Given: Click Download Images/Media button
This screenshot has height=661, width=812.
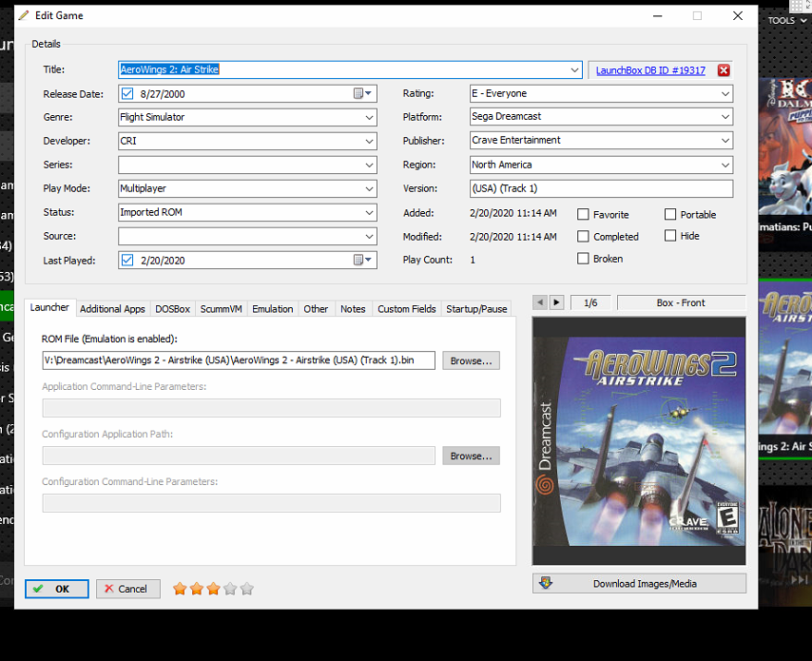Looking at the screenshot, I should [x=640, y=584].
